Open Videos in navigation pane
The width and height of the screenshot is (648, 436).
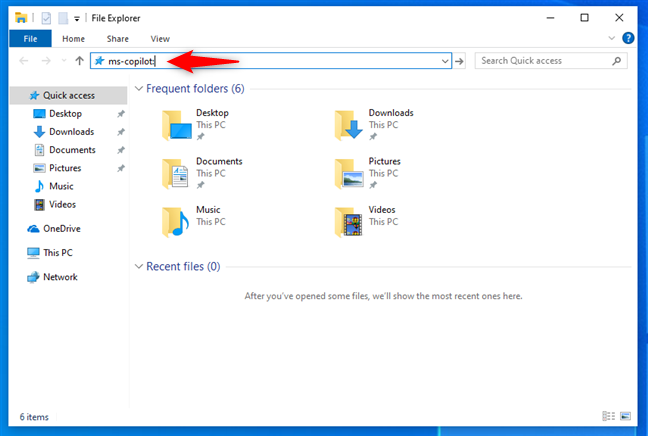tap(62, 205)
